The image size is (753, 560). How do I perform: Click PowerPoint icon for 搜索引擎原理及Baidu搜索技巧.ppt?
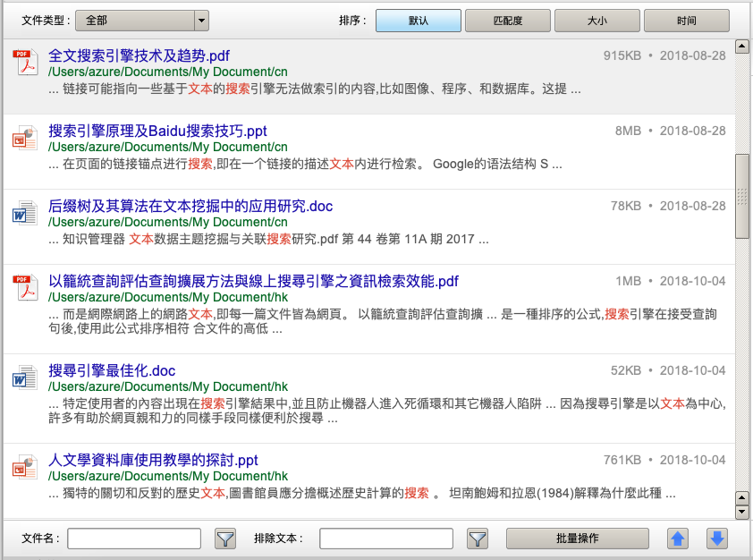(x=23, y=139)
